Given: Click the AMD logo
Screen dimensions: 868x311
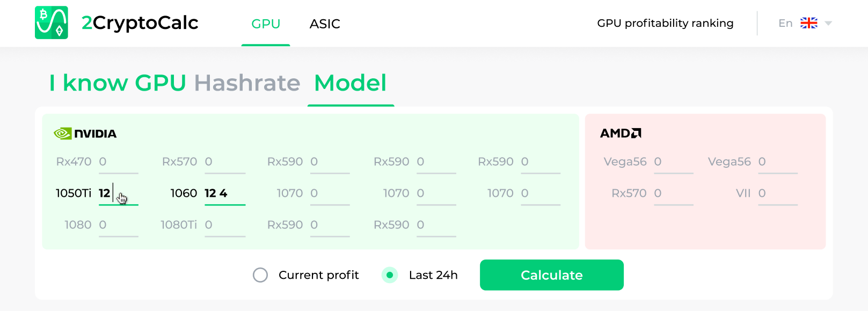Looking at the screenshot, I should tap(621, 134).
